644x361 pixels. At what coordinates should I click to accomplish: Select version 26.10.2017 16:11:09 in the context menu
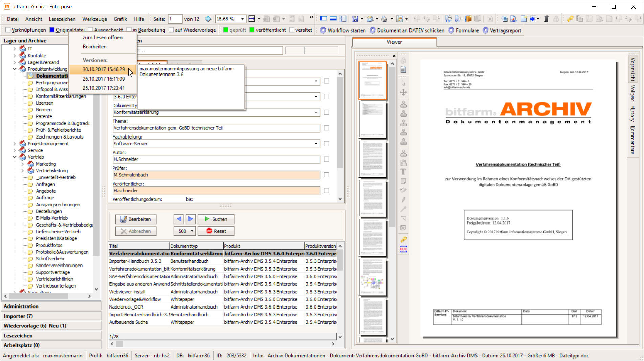(x=104, y=79)
